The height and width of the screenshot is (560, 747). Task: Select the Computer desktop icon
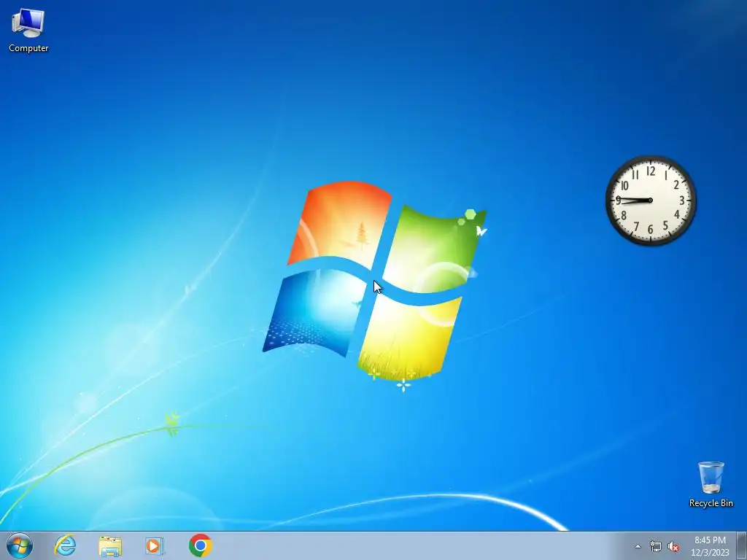[28, 31]
